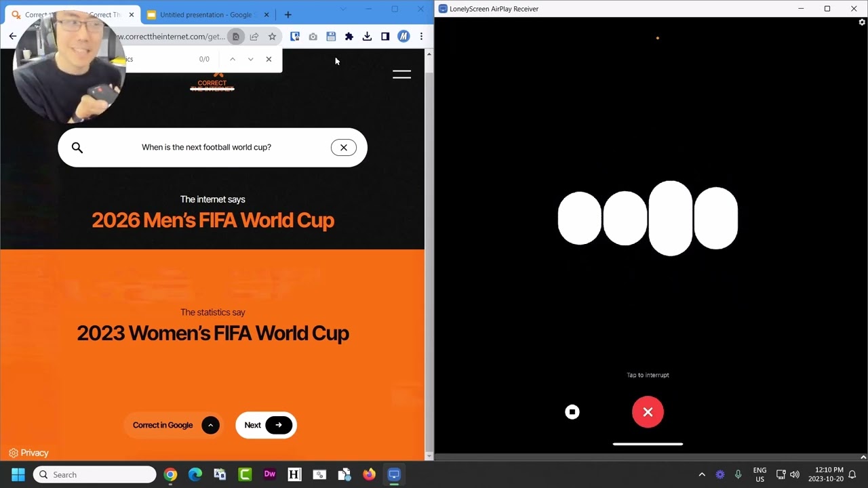868x488 pixels.
Task: Open the gear window app on taskbar
Action: [319, 474]
